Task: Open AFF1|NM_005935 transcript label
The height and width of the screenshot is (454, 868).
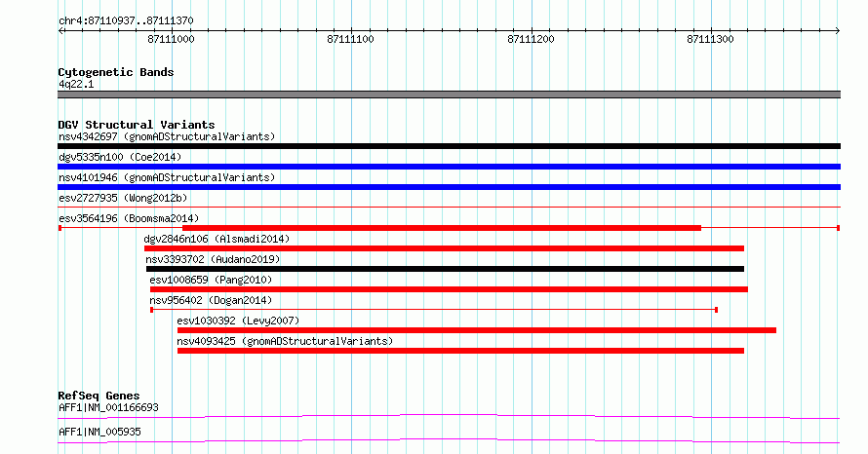Action: tap(99, 432)
